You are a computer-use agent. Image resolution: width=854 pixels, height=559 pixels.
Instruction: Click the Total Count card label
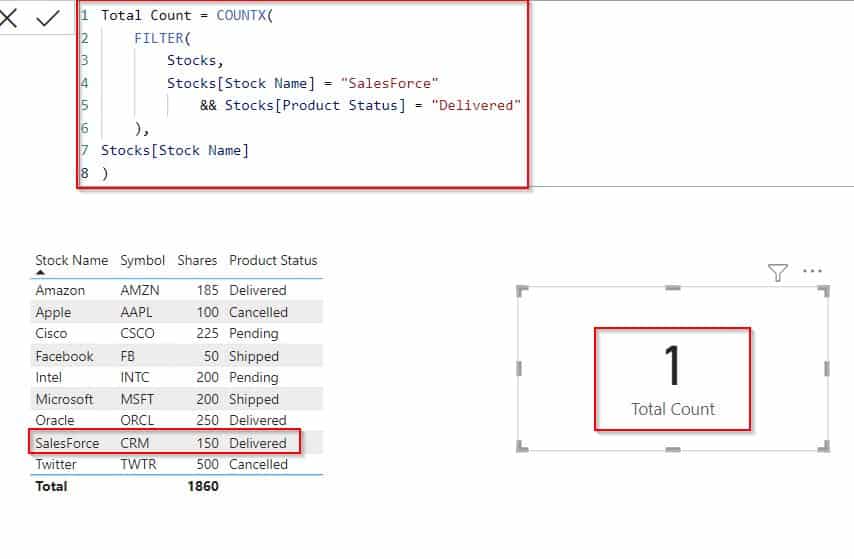tap(673, 409)
